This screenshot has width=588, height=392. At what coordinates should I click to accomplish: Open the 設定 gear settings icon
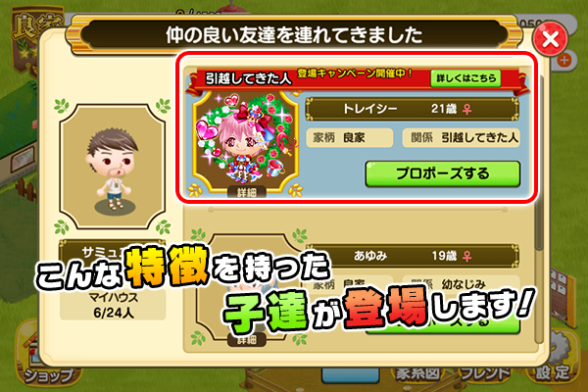pyautogui.click(x=552, y=366)
